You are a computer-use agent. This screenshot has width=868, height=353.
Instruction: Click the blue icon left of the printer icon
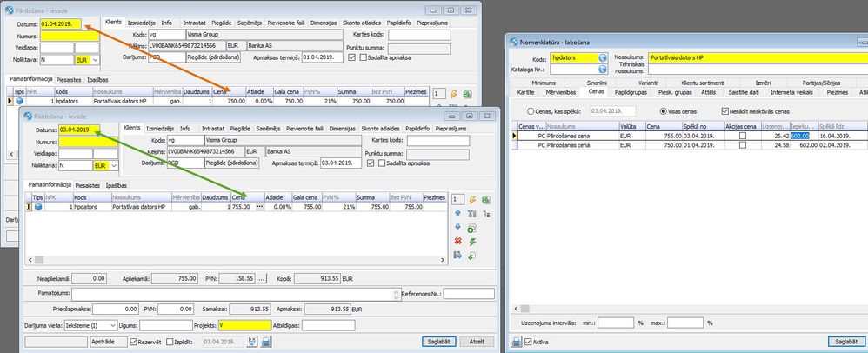(x=252, y=342)
